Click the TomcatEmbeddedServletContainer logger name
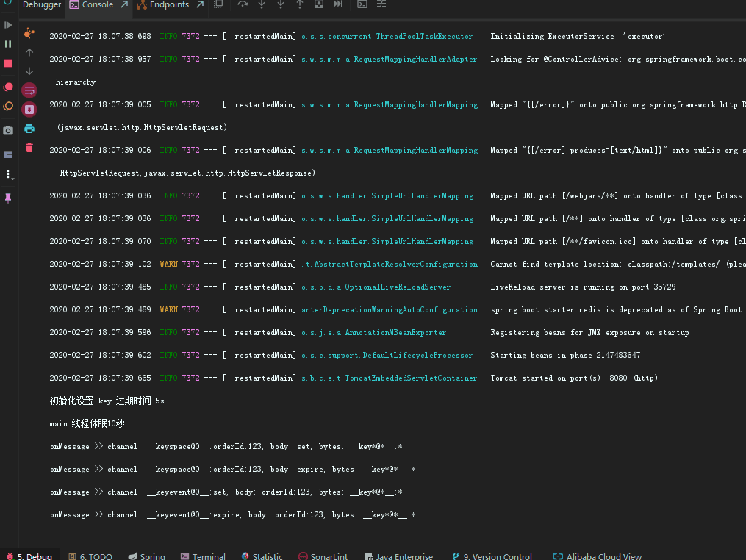The image size is (746, 560). [x=389, y=378]
